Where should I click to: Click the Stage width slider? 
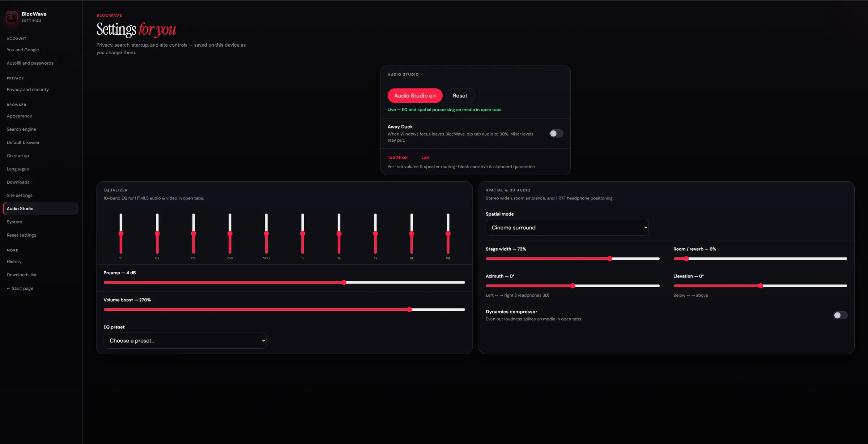point(573,259)
